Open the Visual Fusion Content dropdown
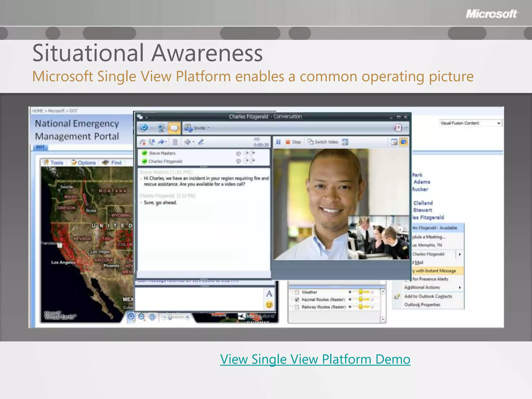 470,123
